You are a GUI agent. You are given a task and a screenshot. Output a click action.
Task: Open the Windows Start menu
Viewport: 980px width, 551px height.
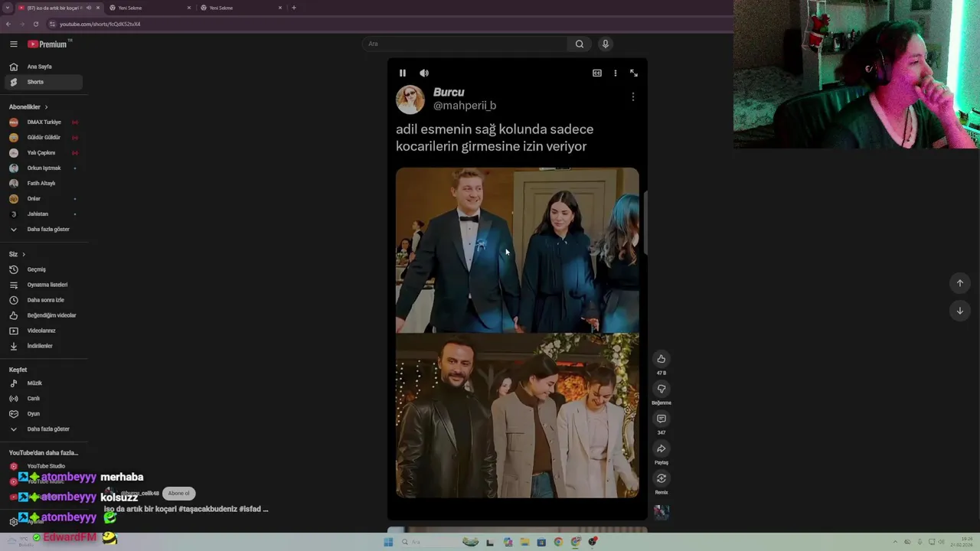[x=388, y=542]
